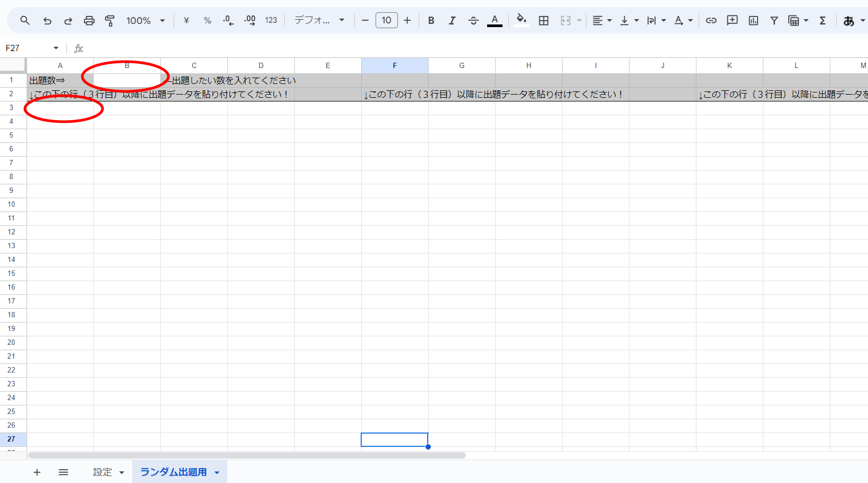Open text wrapping dropdown
This screenshot has width=868, height=483.
(x=657, y=20)
